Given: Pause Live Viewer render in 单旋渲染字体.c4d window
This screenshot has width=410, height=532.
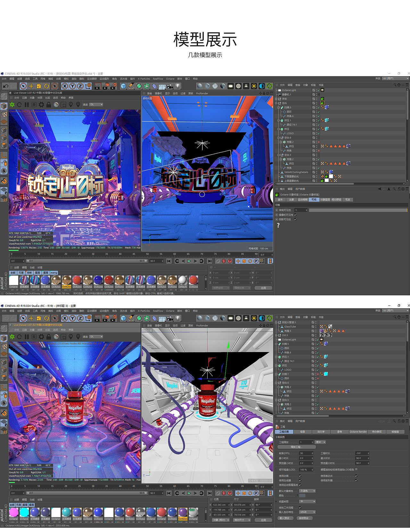Looking at the screenshot, I should click(x=27, y=105).
